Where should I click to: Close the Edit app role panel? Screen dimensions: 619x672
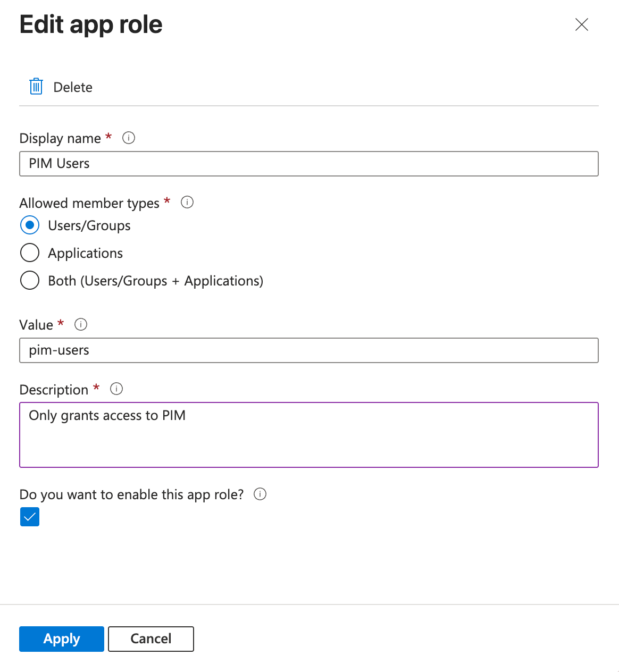[582, 24]
